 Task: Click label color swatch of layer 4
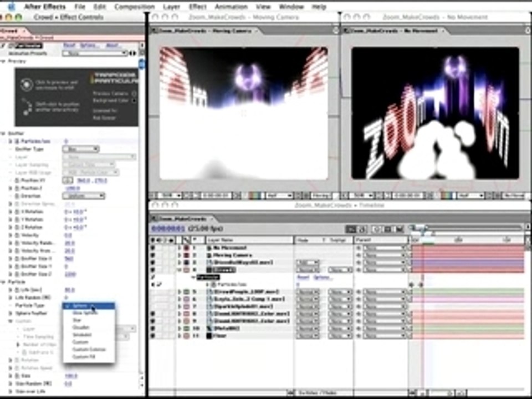[x=187, y=270]
